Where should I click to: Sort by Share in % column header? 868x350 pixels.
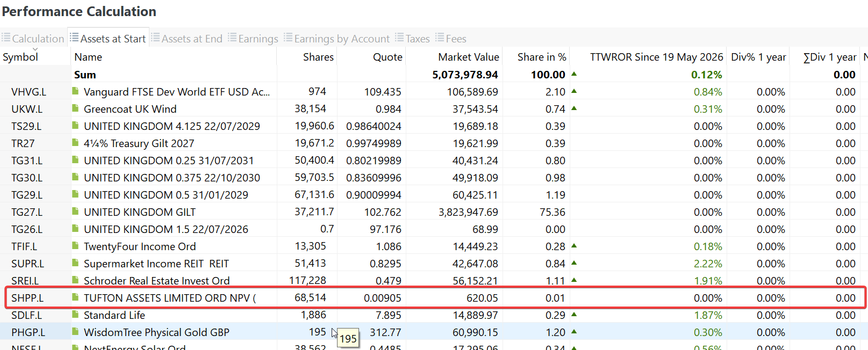542,57
